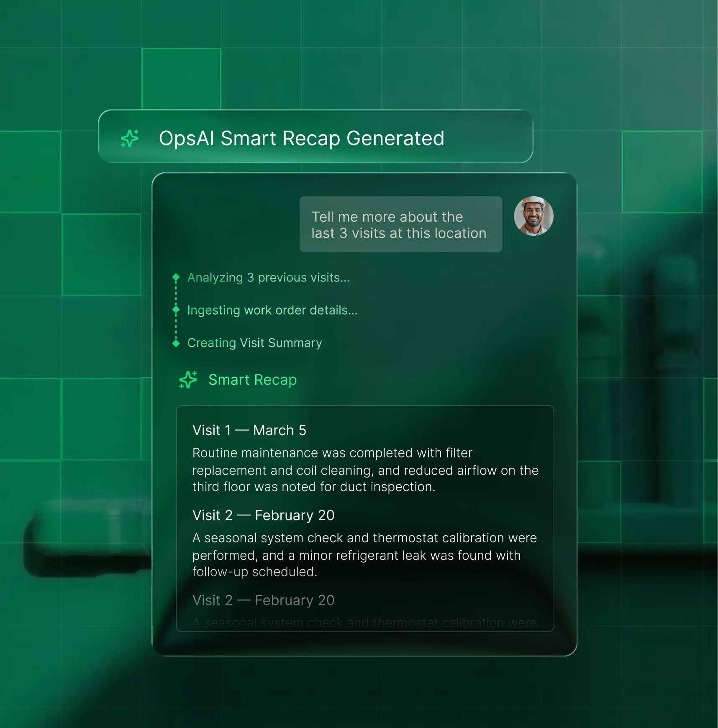This screenshot has height=728, width=718.
Task: Click the diamond marker beside Analyzing 3 previous visits
Action: 176,277
